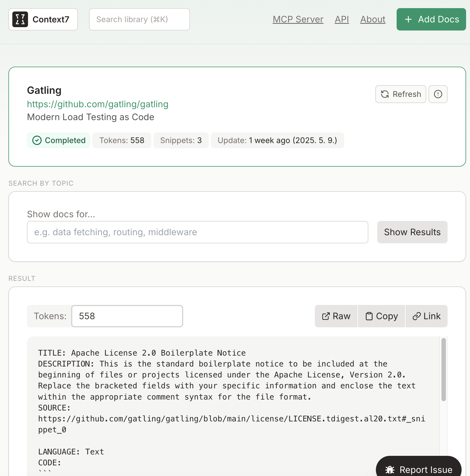Click the info alert icon button

(438, 94)
